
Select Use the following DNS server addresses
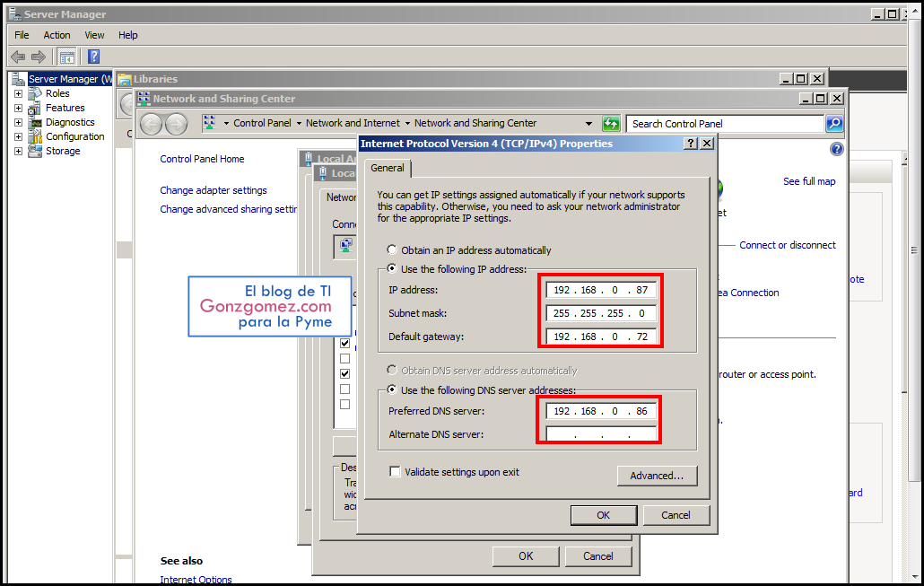(x=391, y=389)
